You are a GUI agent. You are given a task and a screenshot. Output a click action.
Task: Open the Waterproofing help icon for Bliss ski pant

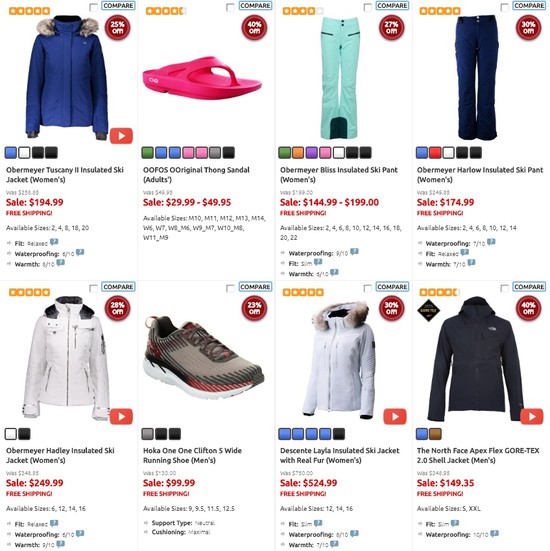pos(354,252)
